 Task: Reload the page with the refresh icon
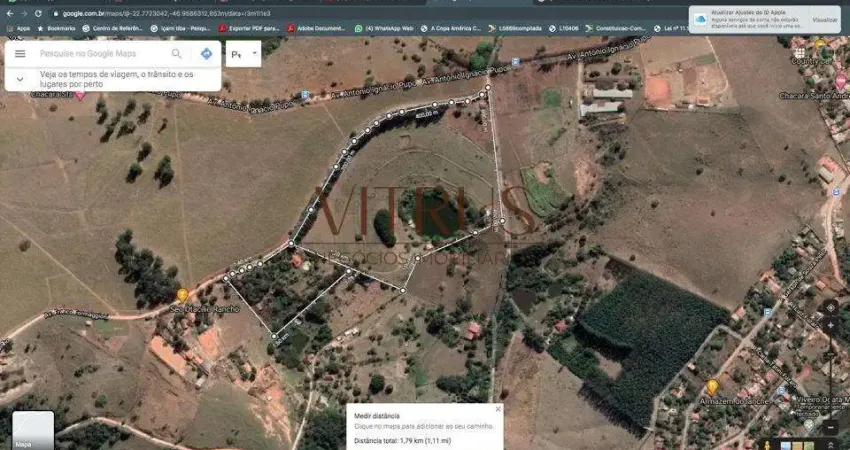tap(38, 14)
